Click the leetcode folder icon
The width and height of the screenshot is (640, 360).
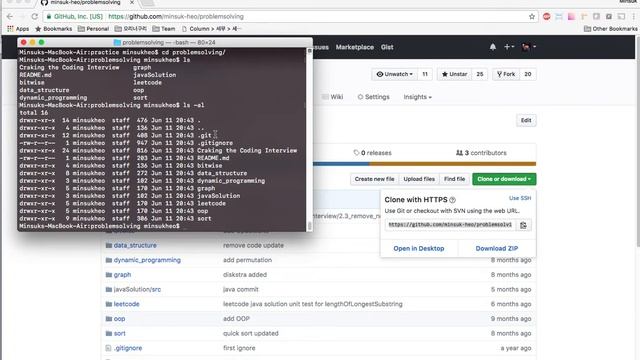[x=109, y=304]
